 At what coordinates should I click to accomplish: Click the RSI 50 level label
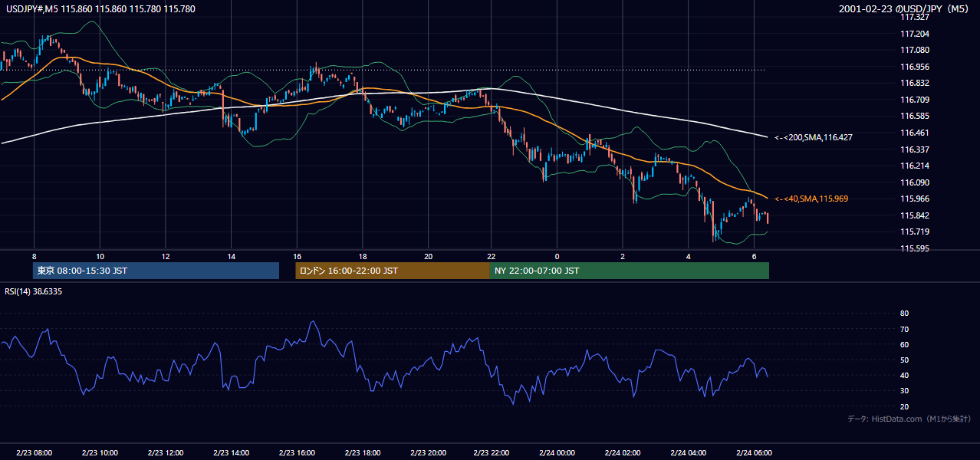click(905, 360)
